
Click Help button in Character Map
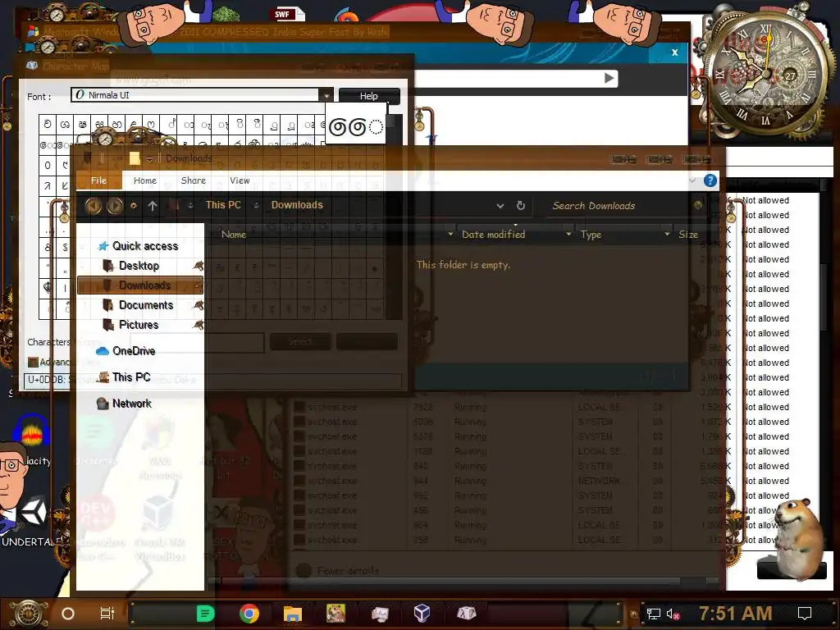(x=369, y=96)
